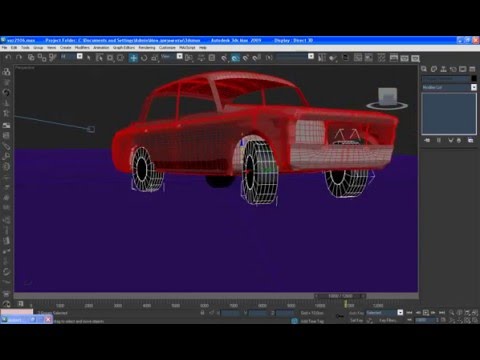The width and height of the screenshot is (480, 360).
Task: Click the time slider frame handle
Action: pos(340,296)
